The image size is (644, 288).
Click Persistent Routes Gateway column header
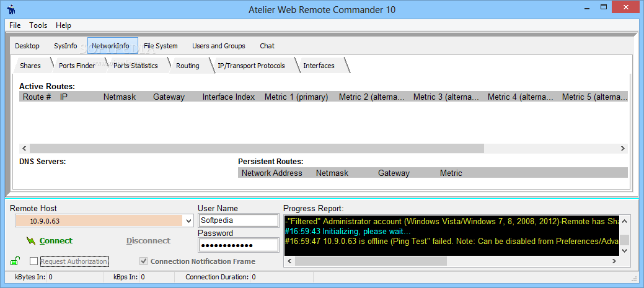pyautogui.click(x=406, y=173)
